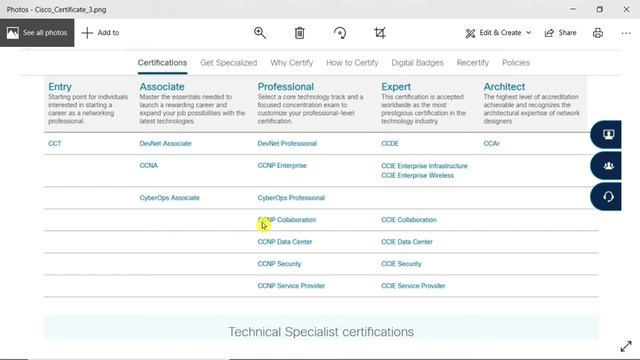Screen dimensions: 640x360
Task: Open the CCIE Service Provider link
Action: (413, 286)
